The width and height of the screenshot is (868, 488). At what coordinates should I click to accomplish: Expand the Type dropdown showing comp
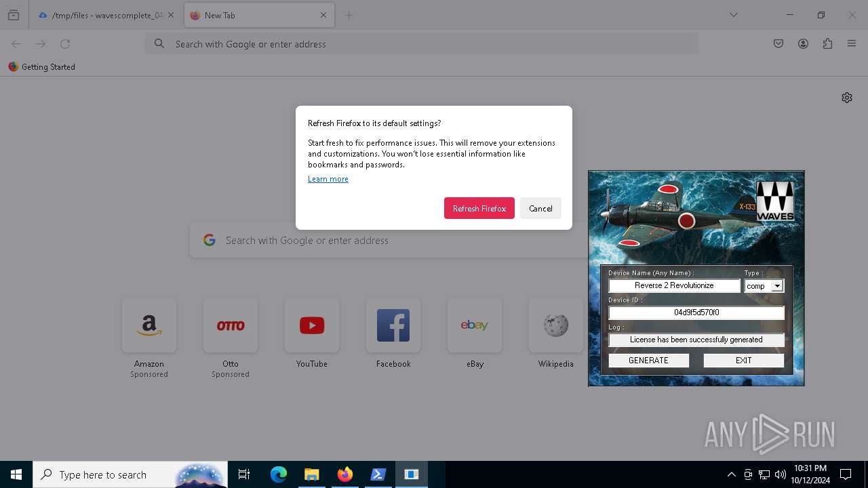(778, 286)
